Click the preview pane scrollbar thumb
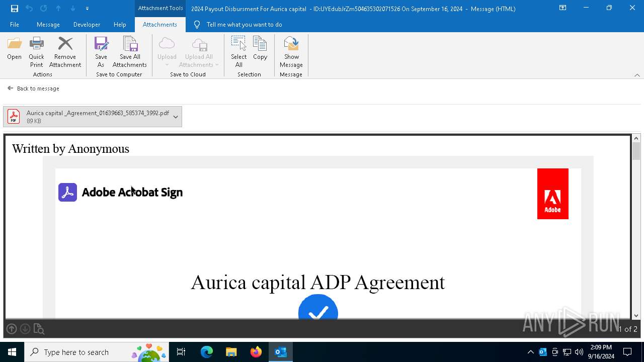Viewport: 644px width, 362px height. click(636, 151)
